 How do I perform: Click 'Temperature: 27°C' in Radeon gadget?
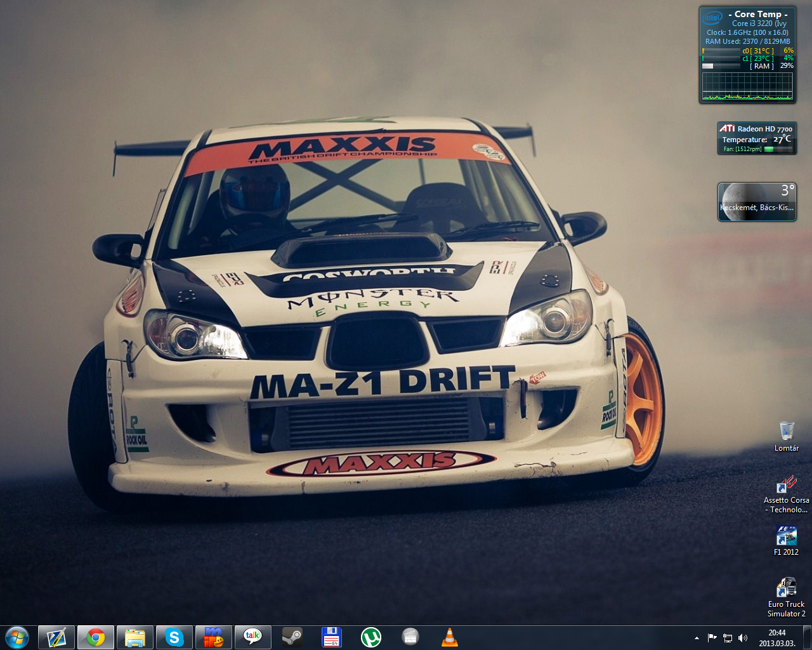(x=757, y=139)
